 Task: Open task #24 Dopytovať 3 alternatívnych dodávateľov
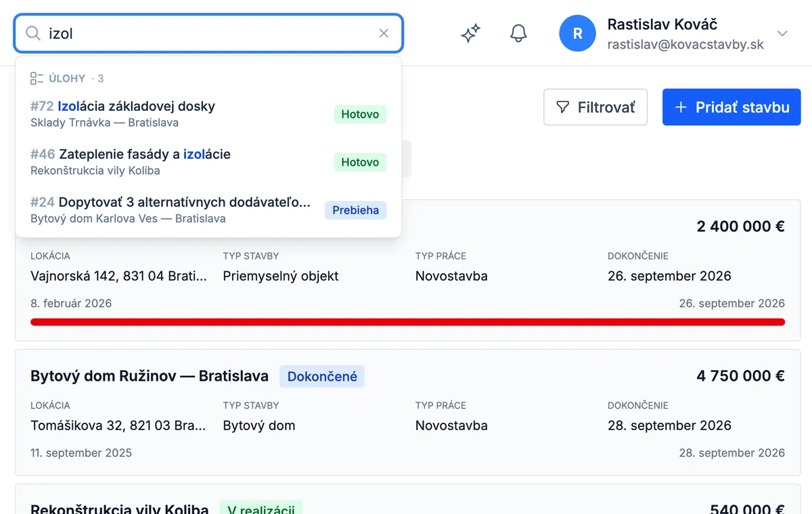tap(208, 210)
